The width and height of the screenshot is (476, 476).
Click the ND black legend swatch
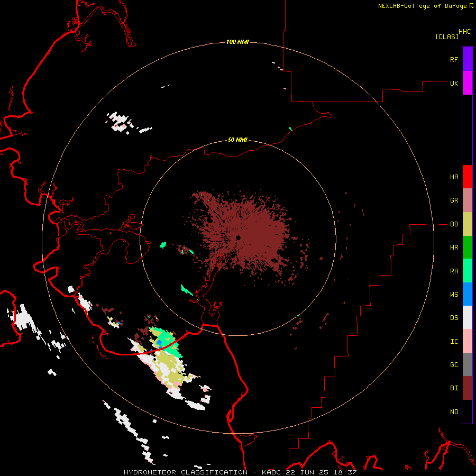[467, 411]
